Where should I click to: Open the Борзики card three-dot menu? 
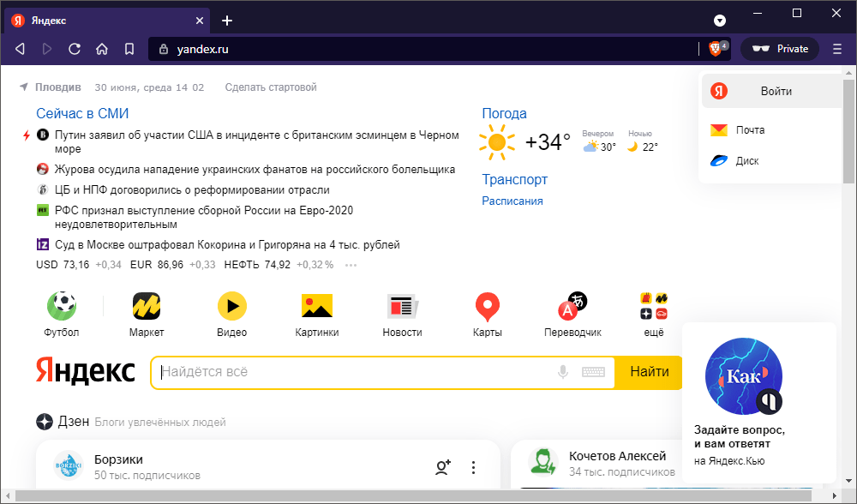473,467
